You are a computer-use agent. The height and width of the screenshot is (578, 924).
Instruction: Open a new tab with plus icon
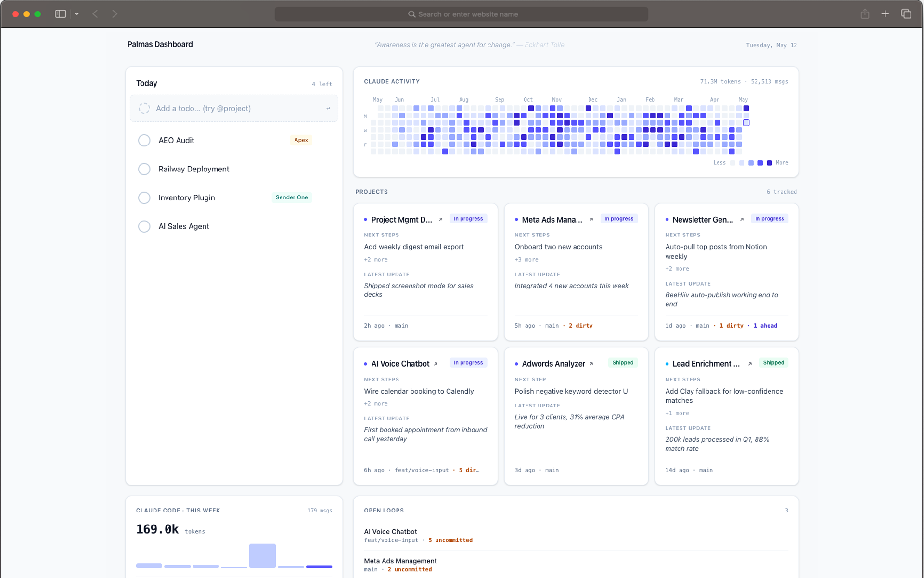pyautogui.click(x=885, y=14)
